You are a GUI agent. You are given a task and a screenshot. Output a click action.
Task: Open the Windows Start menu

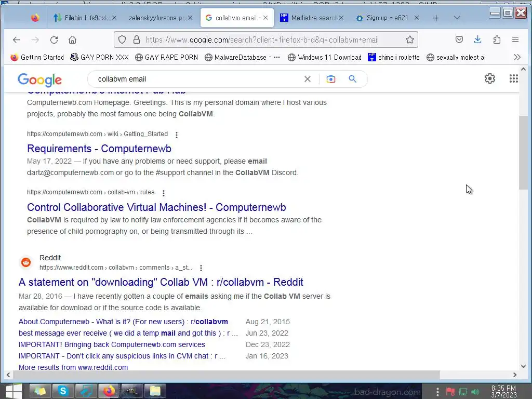tap(14, 391)
